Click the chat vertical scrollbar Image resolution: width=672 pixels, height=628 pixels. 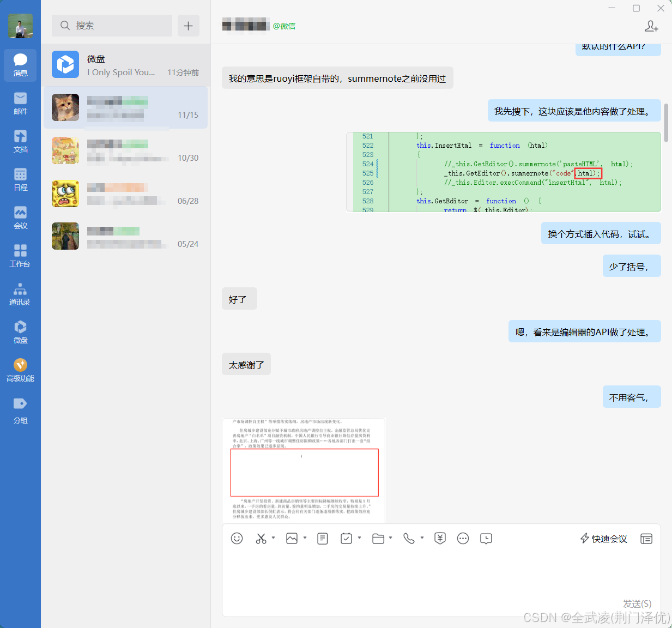(666, 123)
